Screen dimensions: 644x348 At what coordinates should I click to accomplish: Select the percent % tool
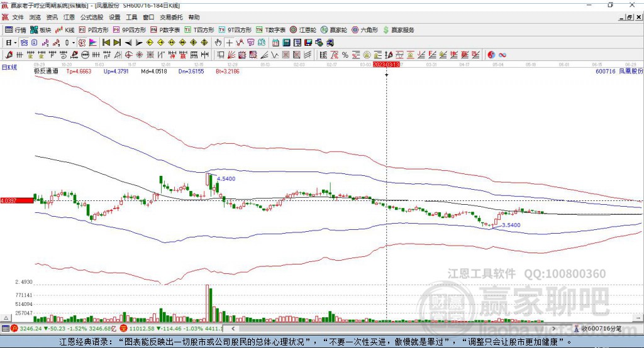click(x=345, y=55)
